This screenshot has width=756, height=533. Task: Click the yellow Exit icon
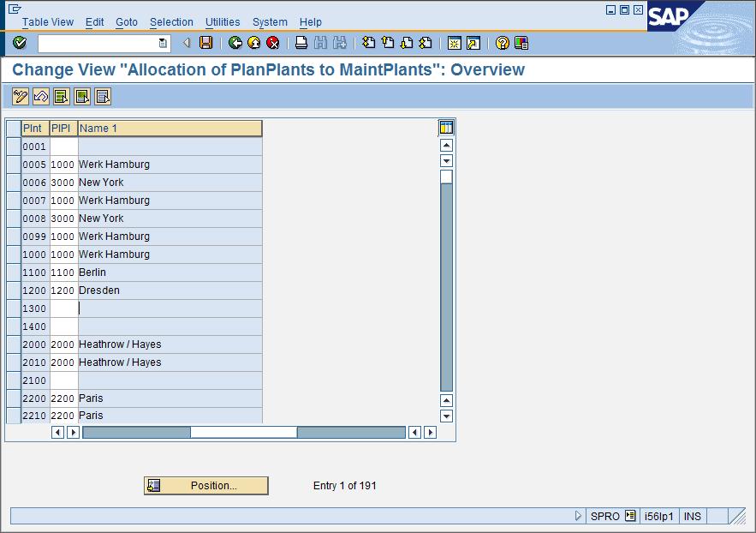(x=254, y=43)
